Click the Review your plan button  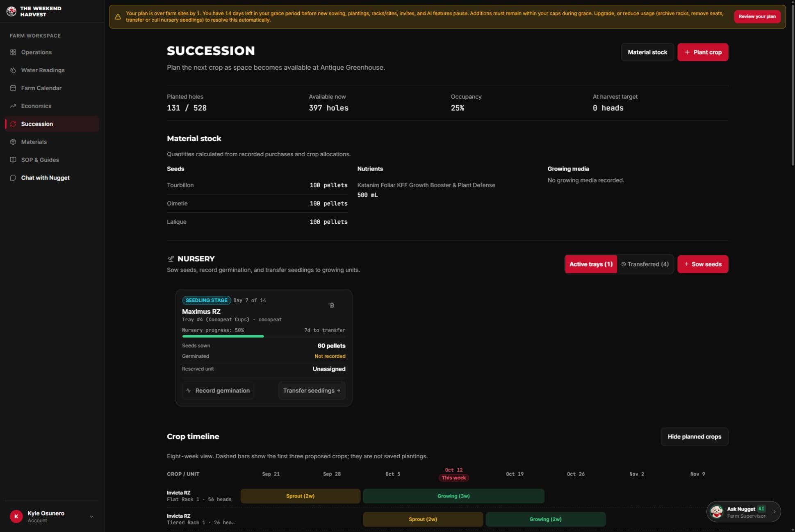pyautogui.click(x=757, y=16)
